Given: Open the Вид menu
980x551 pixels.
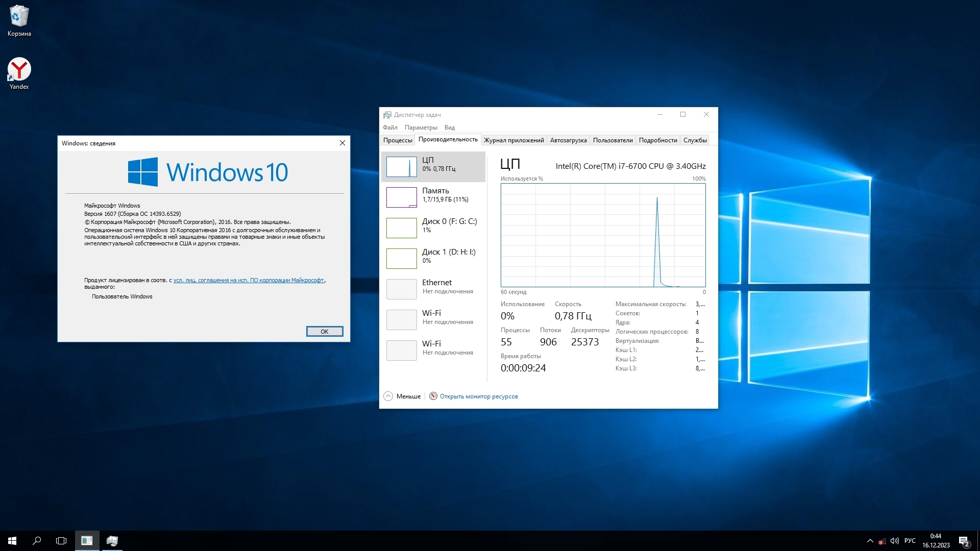Looking at the screenshot, I should (x=449, y=128).
